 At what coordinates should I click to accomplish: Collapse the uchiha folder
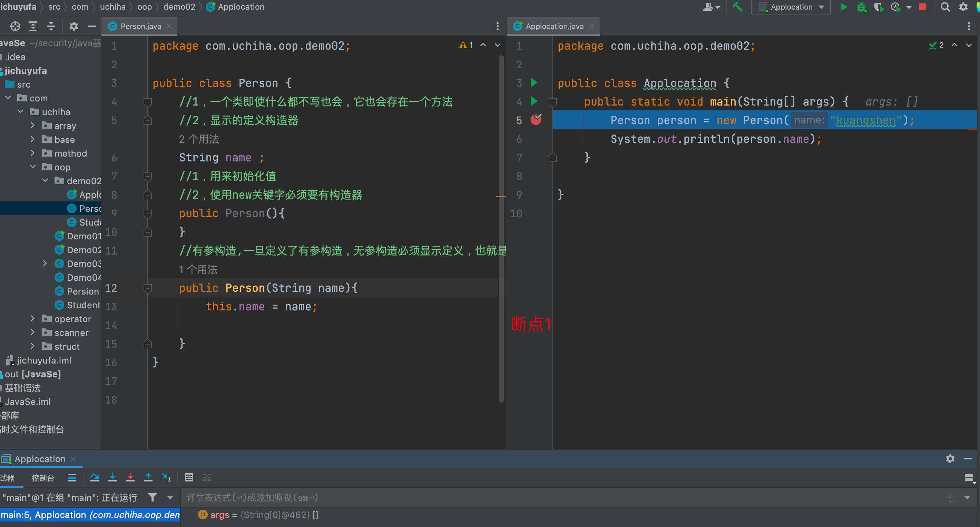(x=20, y=112)
